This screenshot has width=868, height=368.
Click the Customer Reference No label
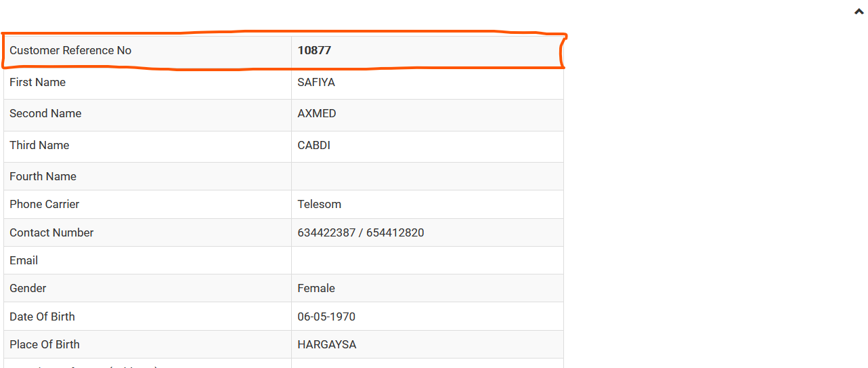(x=70, y=50)
